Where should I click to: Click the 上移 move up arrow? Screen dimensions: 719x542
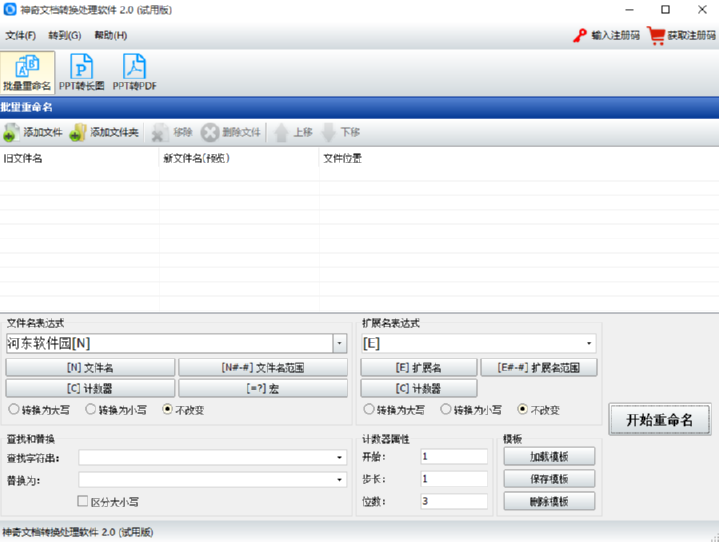tap(281, 133)
